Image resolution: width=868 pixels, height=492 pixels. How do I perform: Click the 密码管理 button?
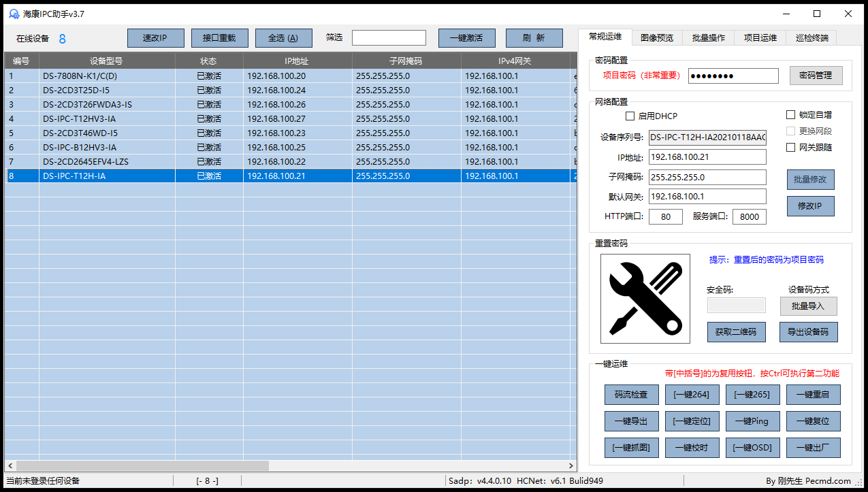click(x=816, y=76)
